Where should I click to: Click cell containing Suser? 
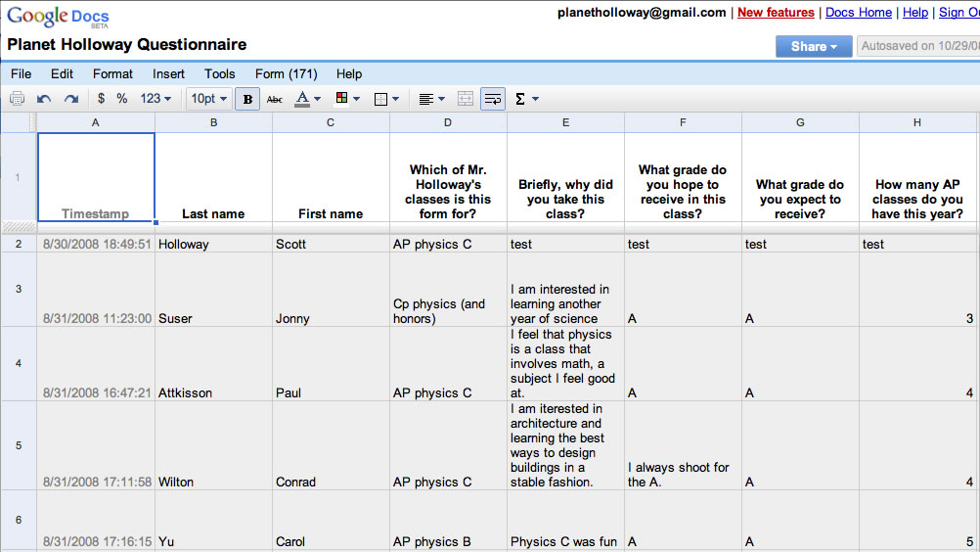pos(213,290)
